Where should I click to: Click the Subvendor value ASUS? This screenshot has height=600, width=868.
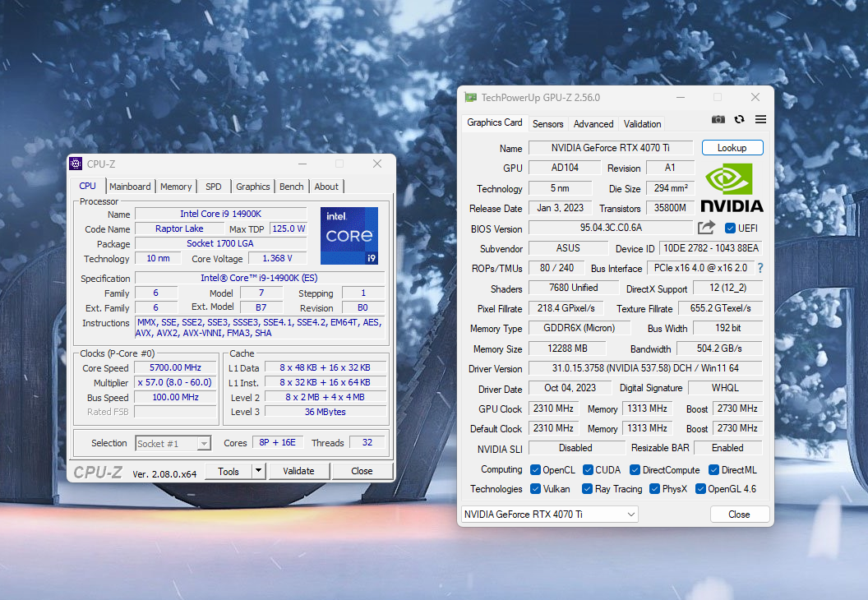click(x=569, y=248)
